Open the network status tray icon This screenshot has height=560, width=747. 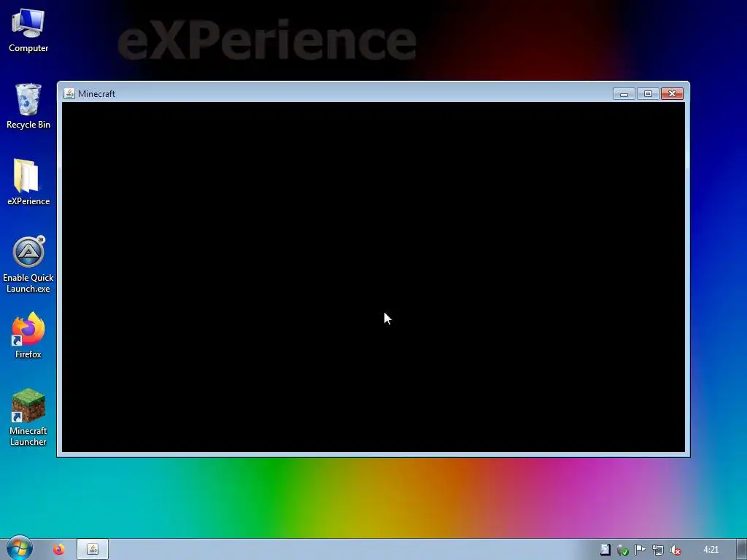point(657,550)
